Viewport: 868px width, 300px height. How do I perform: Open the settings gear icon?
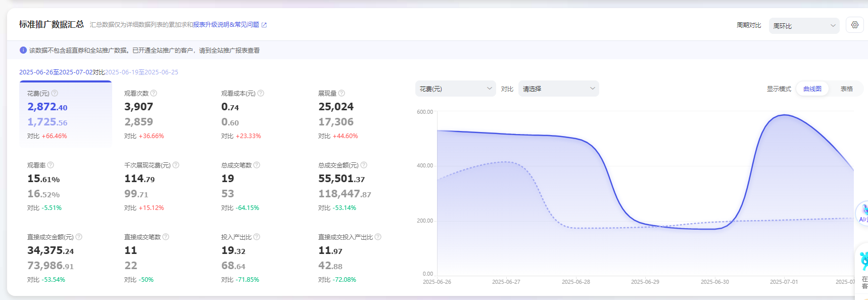854,25
